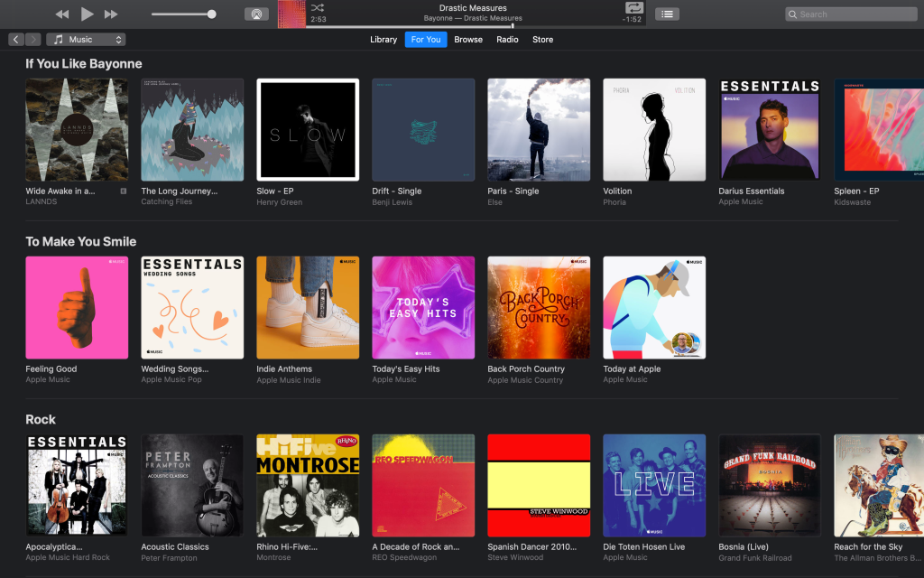Viewport: 924px width, 578px height.
Task: Open the Volition album cover
Action: 654,130
